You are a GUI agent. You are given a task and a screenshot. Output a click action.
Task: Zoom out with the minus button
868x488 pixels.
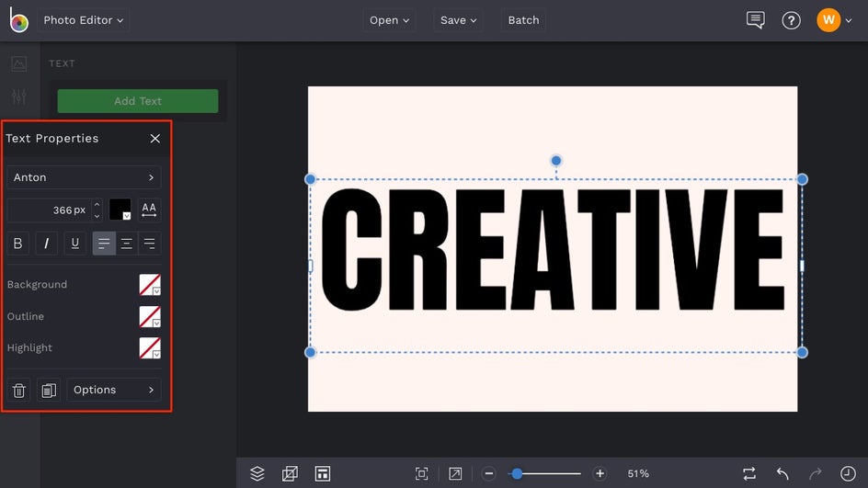[x=489, y=473]
